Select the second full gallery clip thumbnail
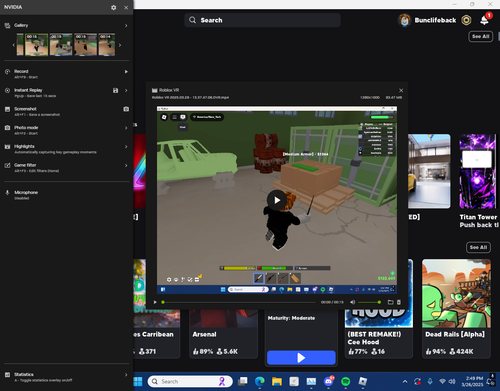 [61, 44]
